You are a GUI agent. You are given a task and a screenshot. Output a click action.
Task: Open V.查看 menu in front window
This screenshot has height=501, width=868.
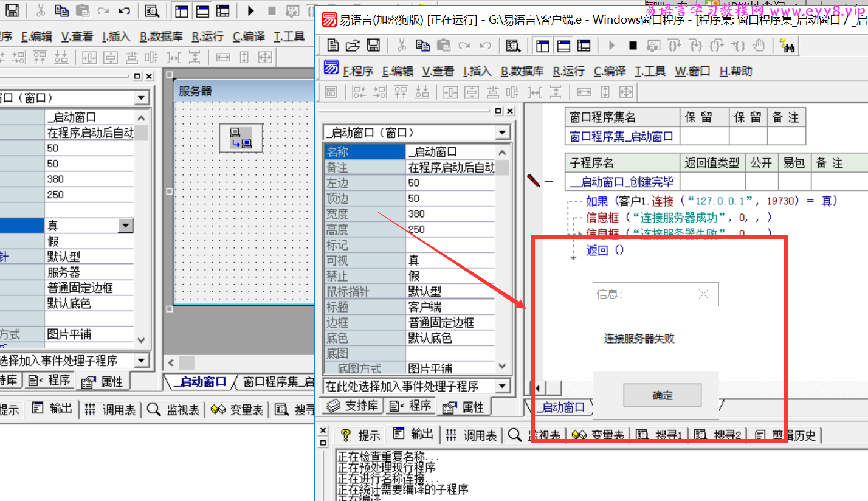438,71
